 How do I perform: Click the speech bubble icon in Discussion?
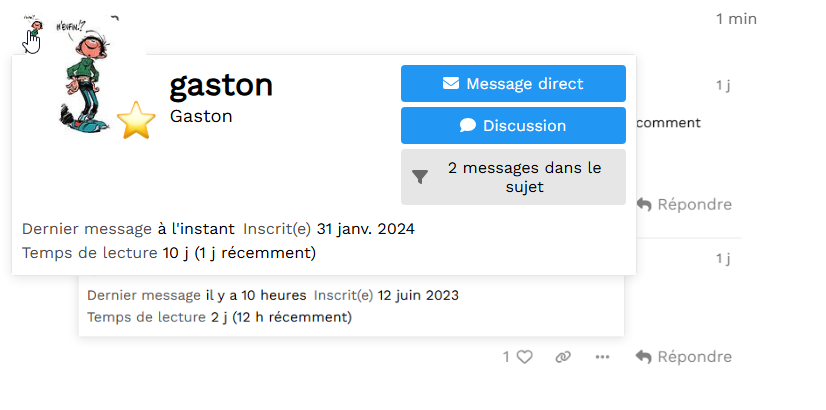(x=467, y=125)
